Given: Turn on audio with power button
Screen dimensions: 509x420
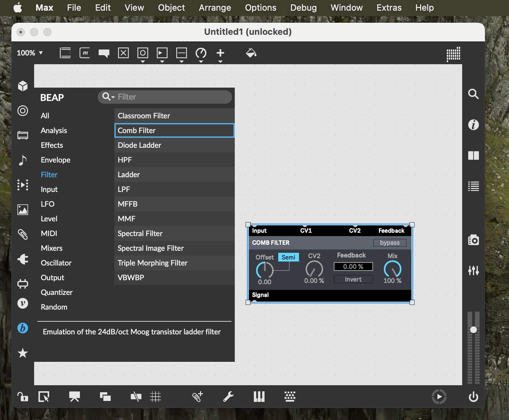Looking at the screenshot, I should click(x=473, y=397).
